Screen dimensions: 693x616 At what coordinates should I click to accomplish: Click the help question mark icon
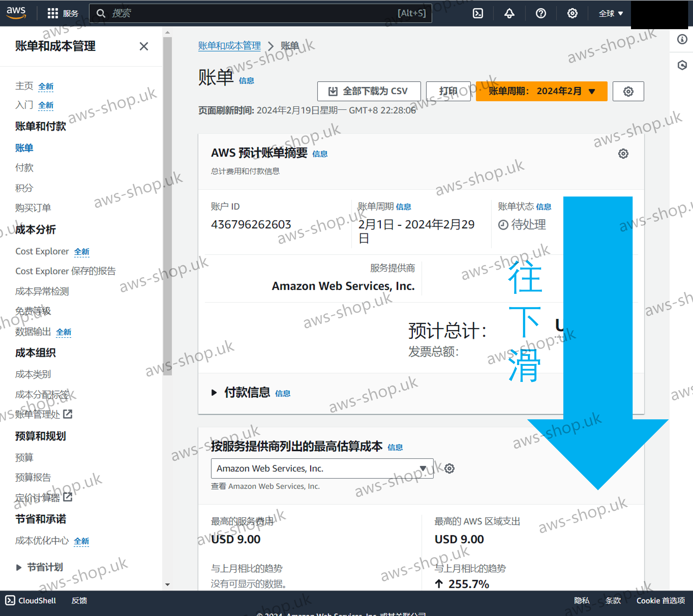click(540, 13)
